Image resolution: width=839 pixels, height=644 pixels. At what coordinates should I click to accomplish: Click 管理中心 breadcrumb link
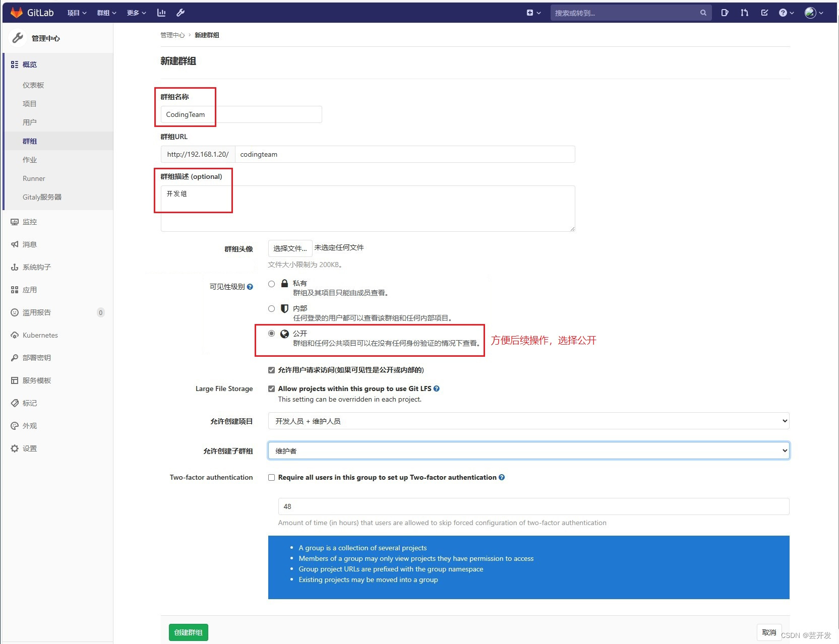tap(172, 35)
